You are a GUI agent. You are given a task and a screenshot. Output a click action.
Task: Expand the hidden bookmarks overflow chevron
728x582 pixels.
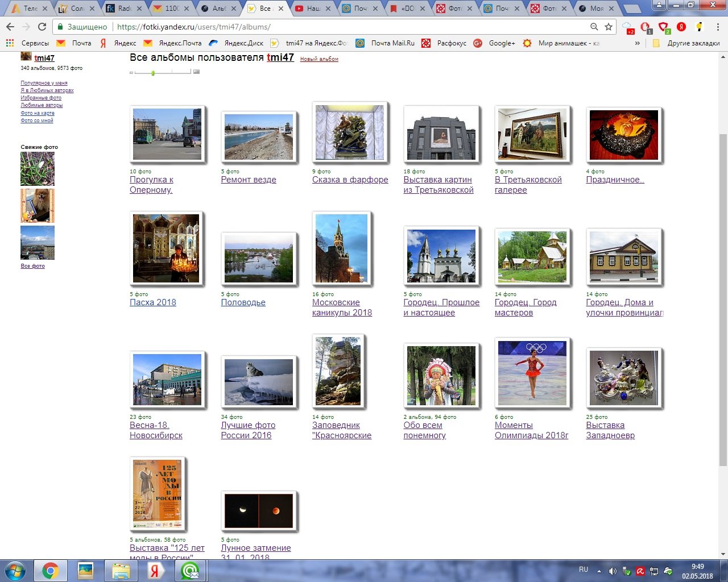(638, 43)
